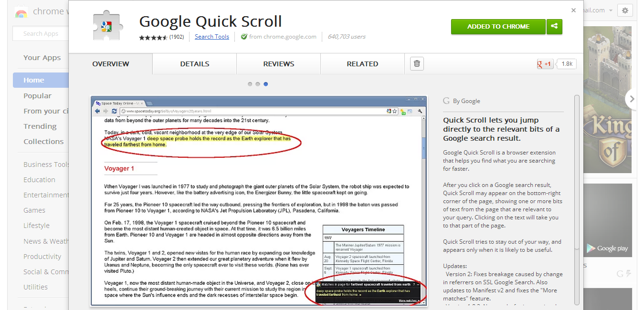644x310 pixels.
Task: Toggle the Google +1 recommendation
Action: (x=544, y=63)
